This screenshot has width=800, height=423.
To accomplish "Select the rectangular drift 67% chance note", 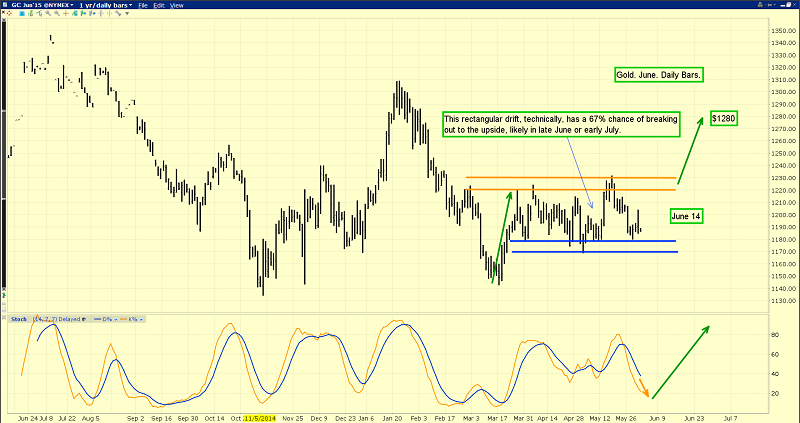I will coord(561,125).
